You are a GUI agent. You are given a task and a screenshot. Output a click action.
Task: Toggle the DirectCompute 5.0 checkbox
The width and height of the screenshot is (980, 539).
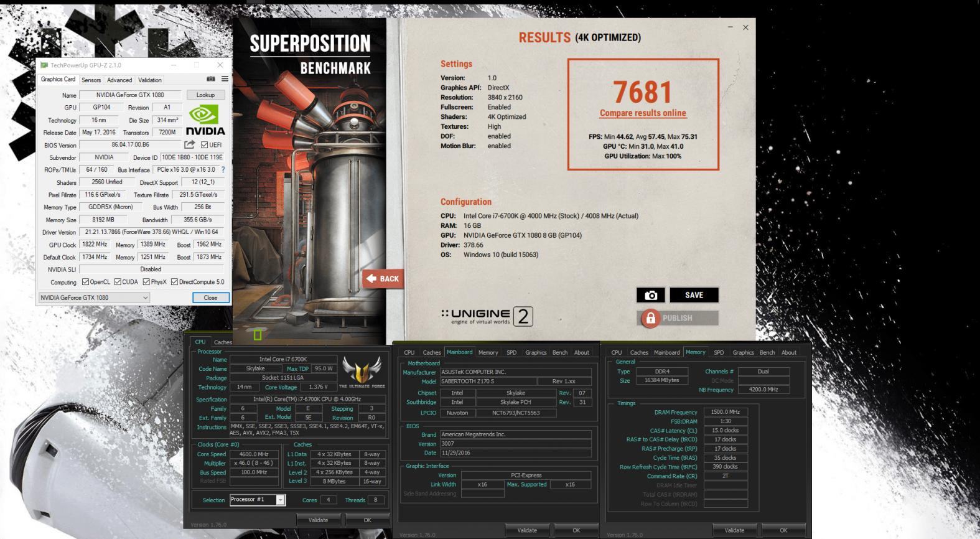click(174, 282)
